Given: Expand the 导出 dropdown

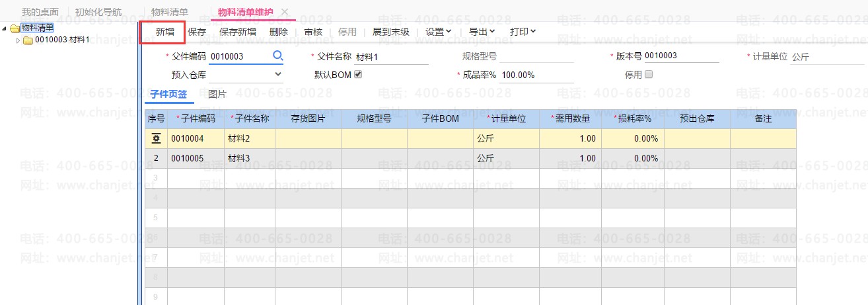Looking at the screenshot, I should [x=482, y=31].
